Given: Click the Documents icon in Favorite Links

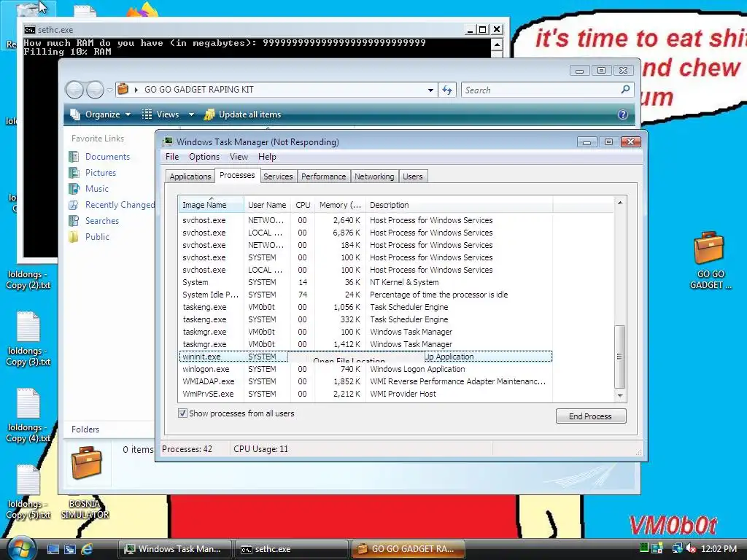Looking at the screenshot, I should tap(74, 157).
